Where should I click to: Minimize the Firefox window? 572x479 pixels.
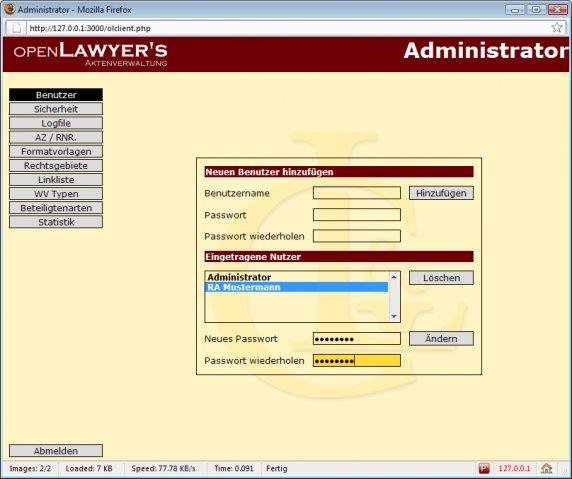515,9
